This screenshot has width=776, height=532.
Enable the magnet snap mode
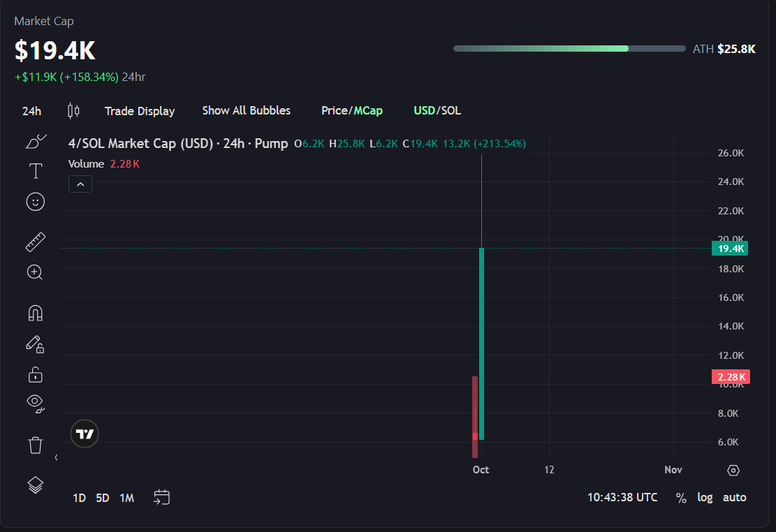point(35,313)
